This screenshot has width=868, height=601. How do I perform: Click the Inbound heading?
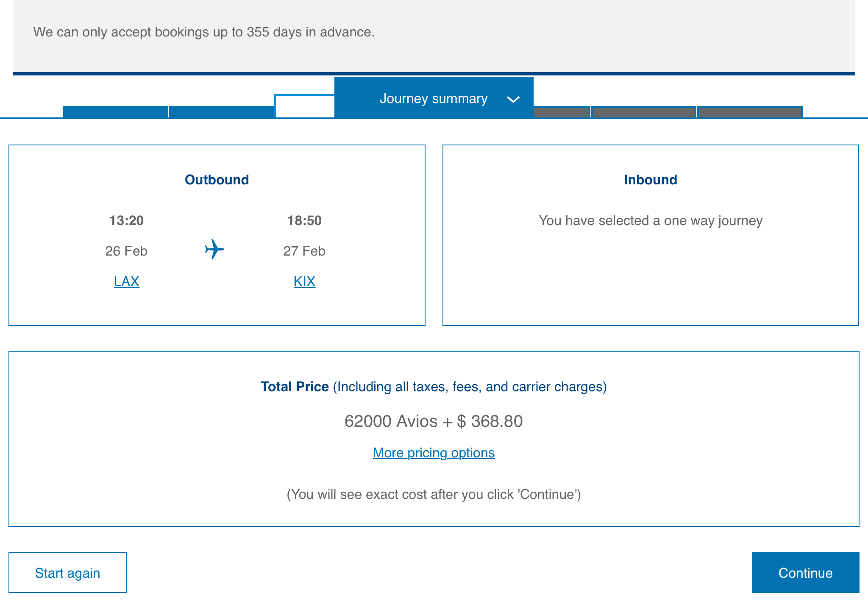click(x=651, y=180)
